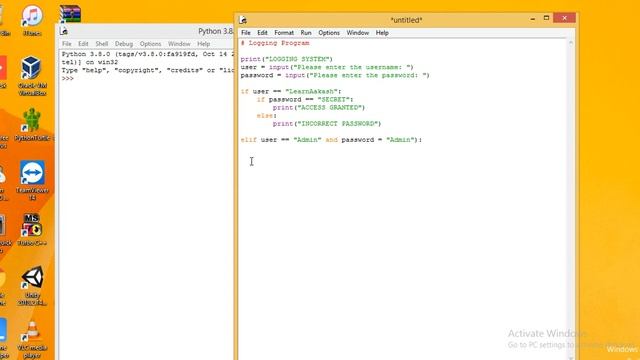Open the WinRAR archive icon on desktop
Screen dimensions: 640x360
[x=70, y=14]
